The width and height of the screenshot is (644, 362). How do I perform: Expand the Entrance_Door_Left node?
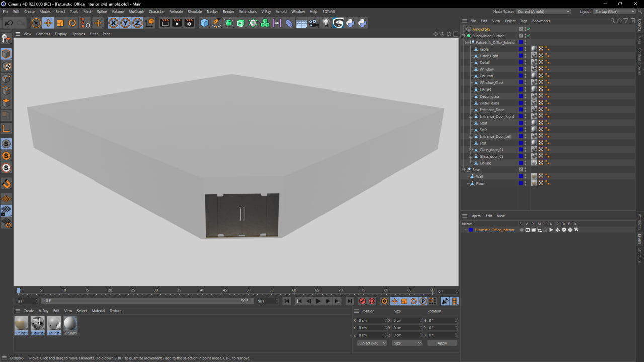pyautogui.click(x=470, y=136)
